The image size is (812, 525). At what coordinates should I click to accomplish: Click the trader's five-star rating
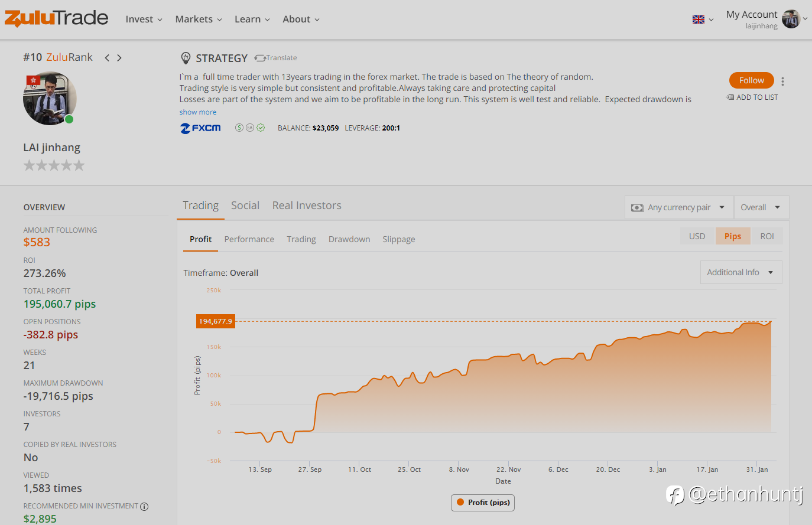coord(54,165)
